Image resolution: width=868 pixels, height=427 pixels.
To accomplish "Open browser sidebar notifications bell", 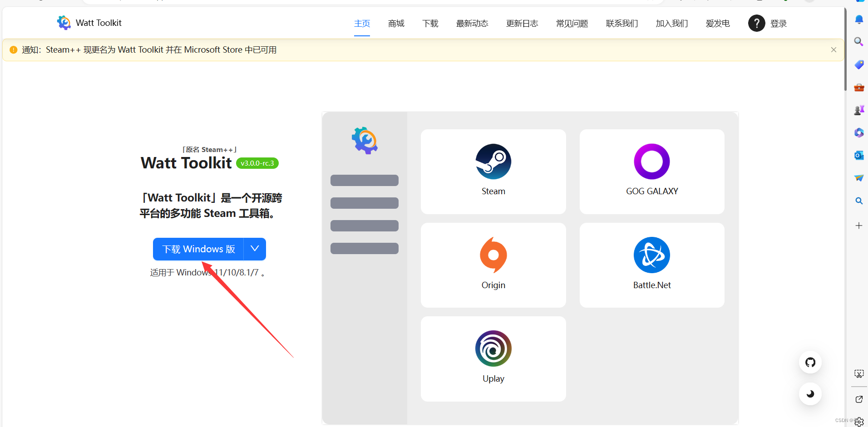I will click(x=859, y=20).
